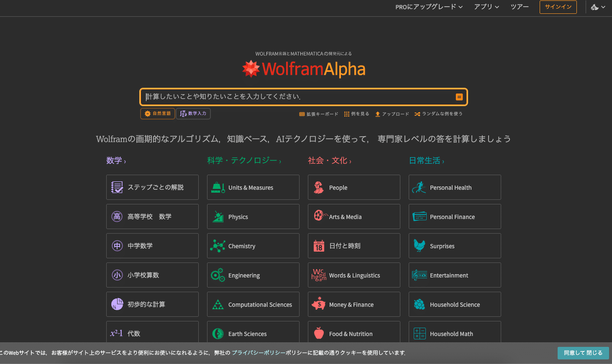612x364 pixels.
Task: Click inside the query input field
Action: click(x=293, y=97)
